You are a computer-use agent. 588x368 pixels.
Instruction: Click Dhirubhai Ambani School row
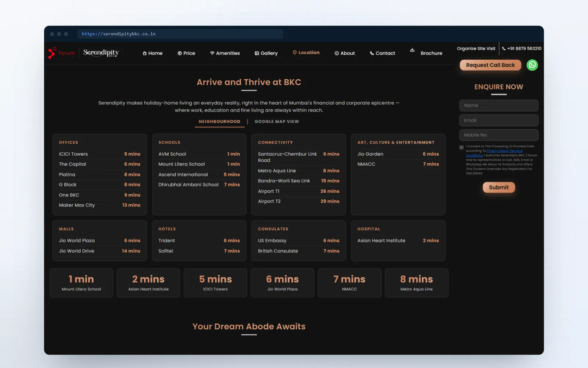(199, 185)
